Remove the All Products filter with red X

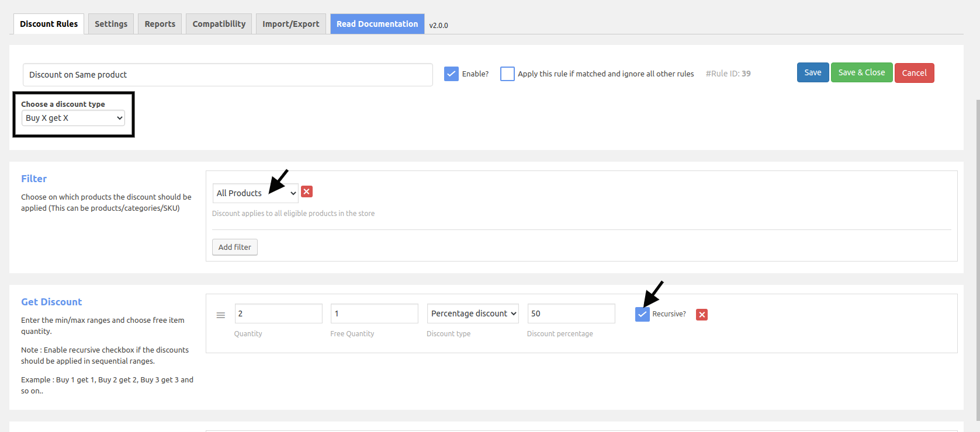tap(307, 191)
